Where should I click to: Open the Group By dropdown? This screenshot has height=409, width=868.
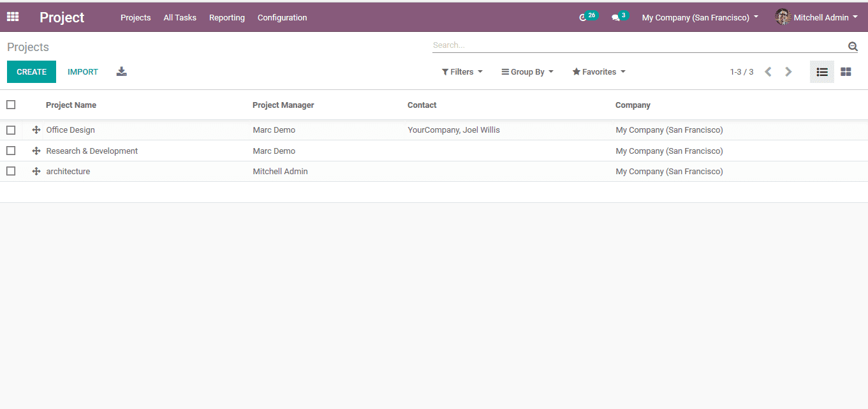[527, 72]
